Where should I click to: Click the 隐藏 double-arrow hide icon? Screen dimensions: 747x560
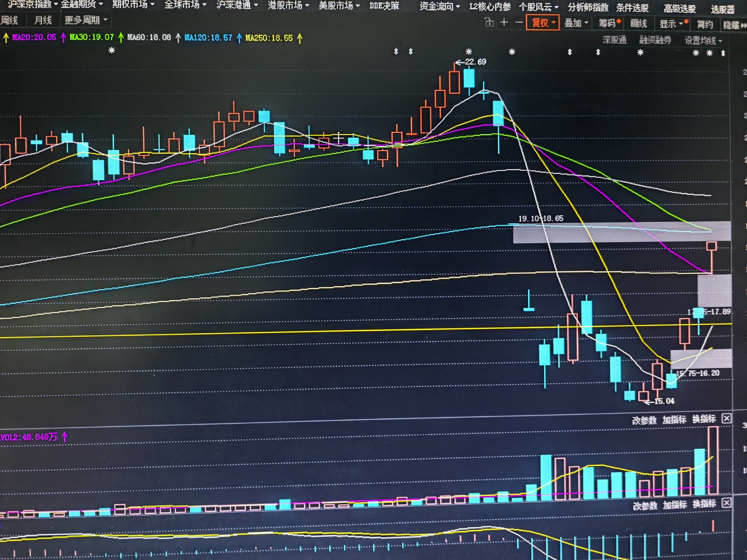pos(744,26)
